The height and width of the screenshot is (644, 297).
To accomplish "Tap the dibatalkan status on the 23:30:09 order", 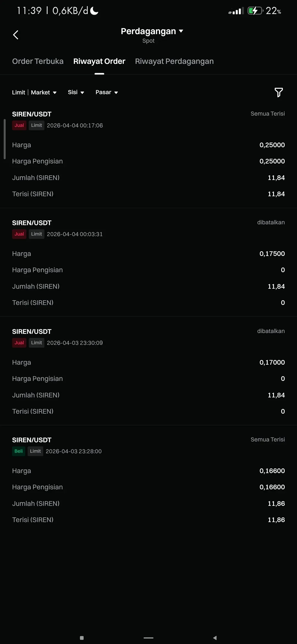I will click(x=271, y=331).
